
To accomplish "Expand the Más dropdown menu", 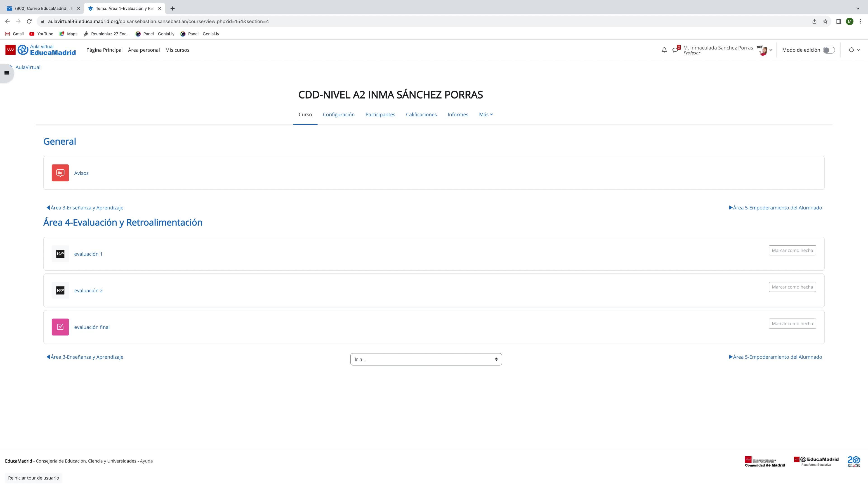I will point(486,115).
